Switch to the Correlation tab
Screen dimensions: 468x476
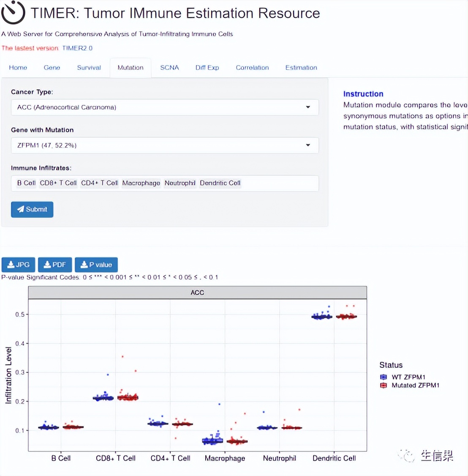[252, 68]
